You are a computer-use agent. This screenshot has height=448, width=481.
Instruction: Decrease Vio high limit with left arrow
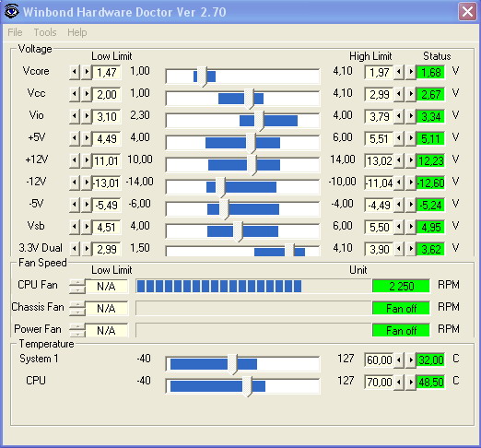[x=399, y=116]
